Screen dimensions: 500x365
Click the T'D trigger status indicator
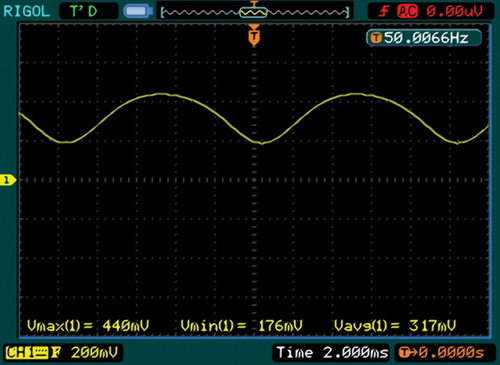84,11
